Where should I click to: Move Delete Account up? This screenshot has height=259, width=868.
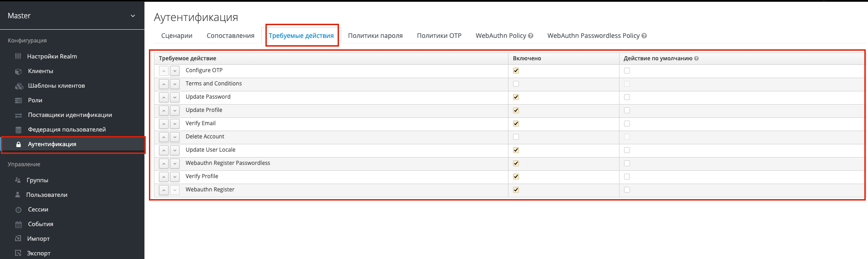164,137
